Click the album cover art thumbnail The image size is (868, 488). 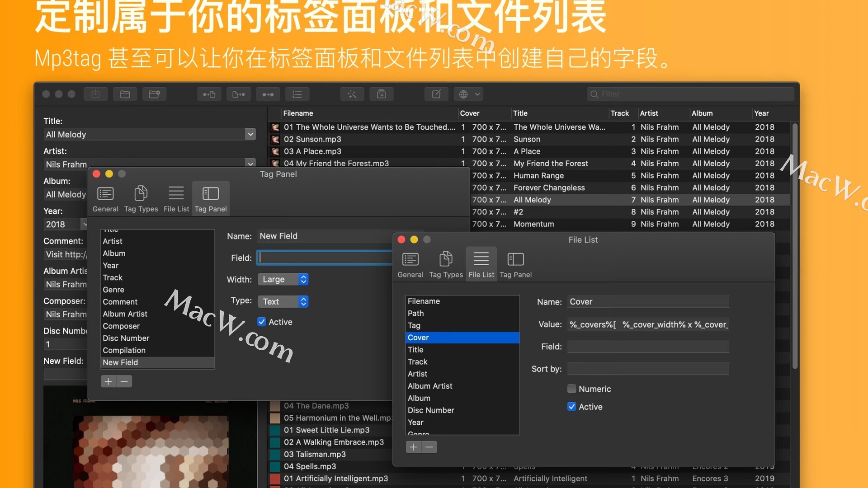[x=151, y=437]
